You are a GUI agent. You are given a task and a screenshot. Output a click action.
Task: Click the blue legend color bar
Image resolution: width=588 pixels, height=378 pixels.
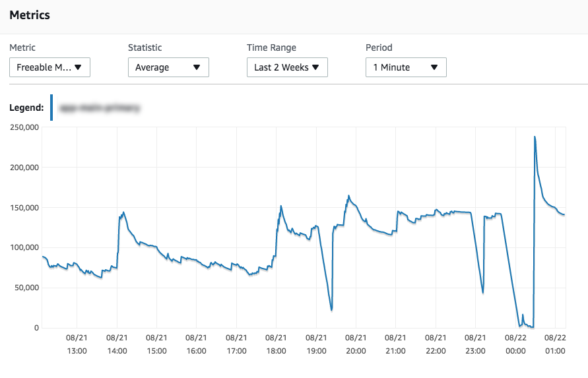click(51, 108)
